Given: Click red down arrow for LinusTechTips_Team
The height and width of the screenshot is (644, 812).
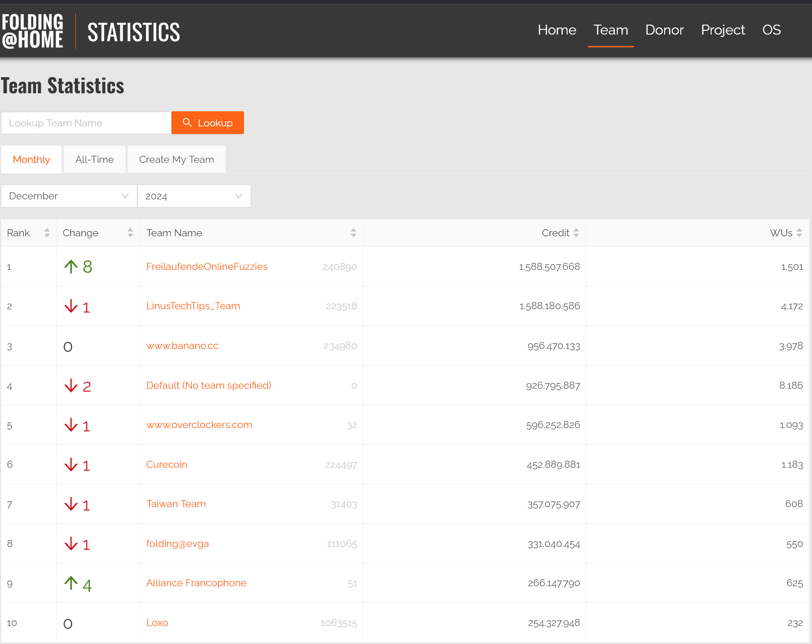Looking at the screenshot, I should (71, 306).
